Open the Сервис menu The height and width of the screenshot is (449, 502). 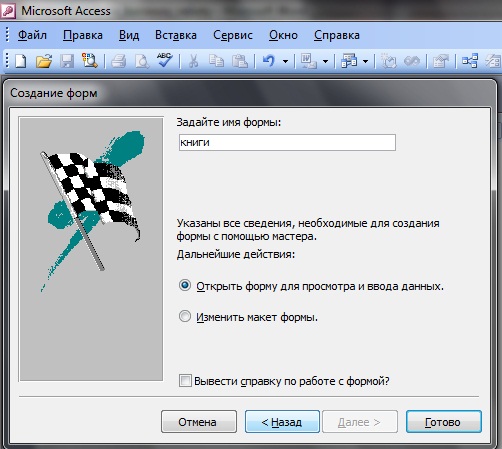click(233, 35)
